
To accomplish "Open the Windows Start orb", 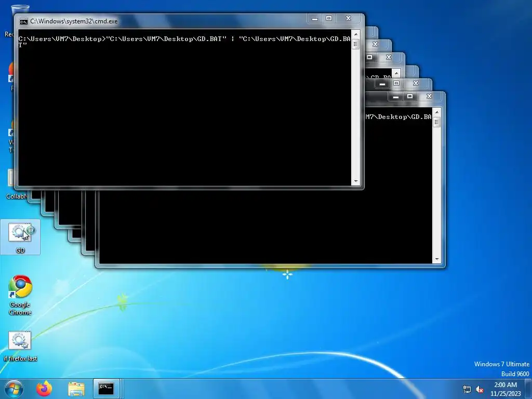I will [14, 389].
